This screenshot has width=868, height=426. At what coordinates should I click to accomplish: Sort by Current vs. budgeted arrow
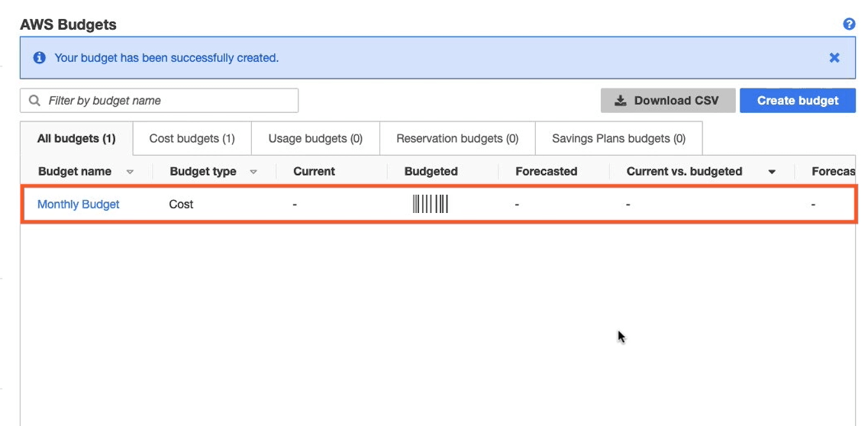(x=772, y=172)
